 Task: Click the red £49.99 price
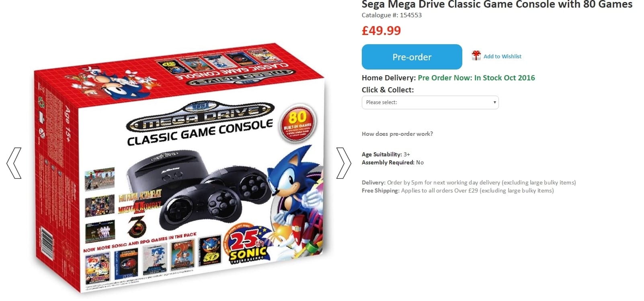click(381, 31)
